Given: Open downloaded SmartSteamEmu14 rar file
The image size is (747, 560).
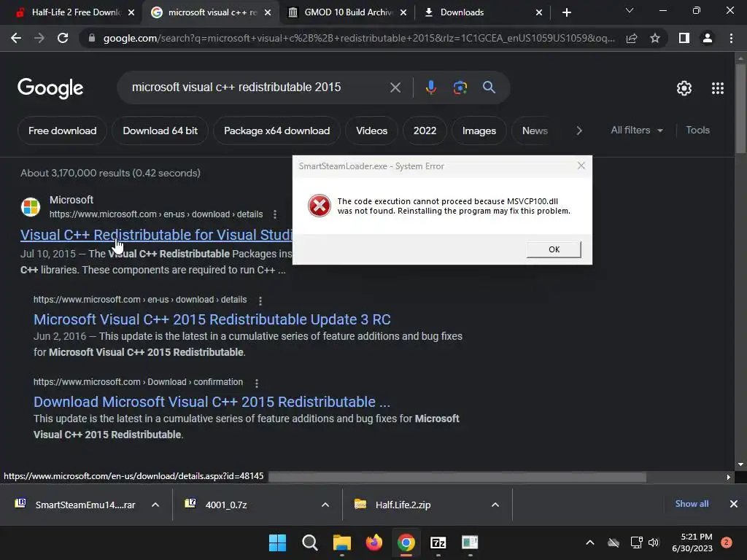Looking at the screenshot, I should coord(76,505).
